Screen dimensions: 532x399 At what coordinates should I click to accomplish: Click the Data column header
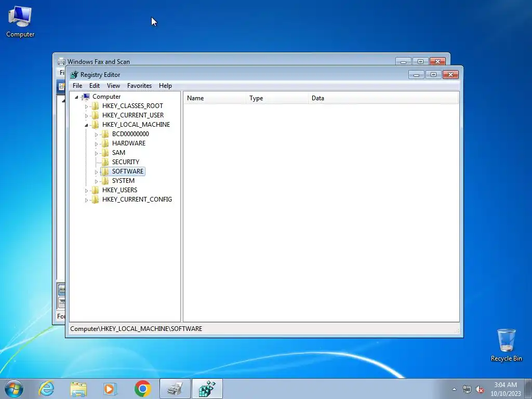click(x=383, y=98)
